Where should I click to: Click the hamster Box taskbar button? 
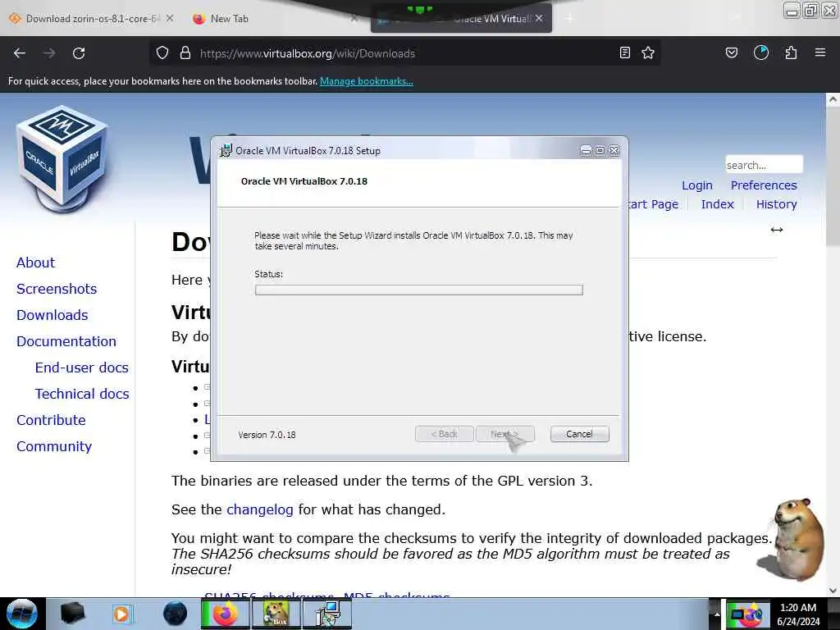coord(276,614)
